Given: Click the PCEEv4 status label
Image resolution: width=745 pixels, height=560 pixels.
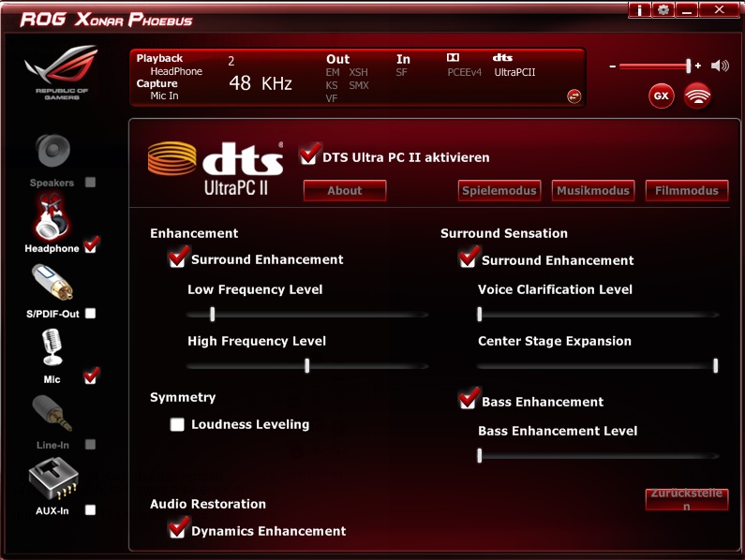Looking at the screenshot, I should [x=464, y=72].
